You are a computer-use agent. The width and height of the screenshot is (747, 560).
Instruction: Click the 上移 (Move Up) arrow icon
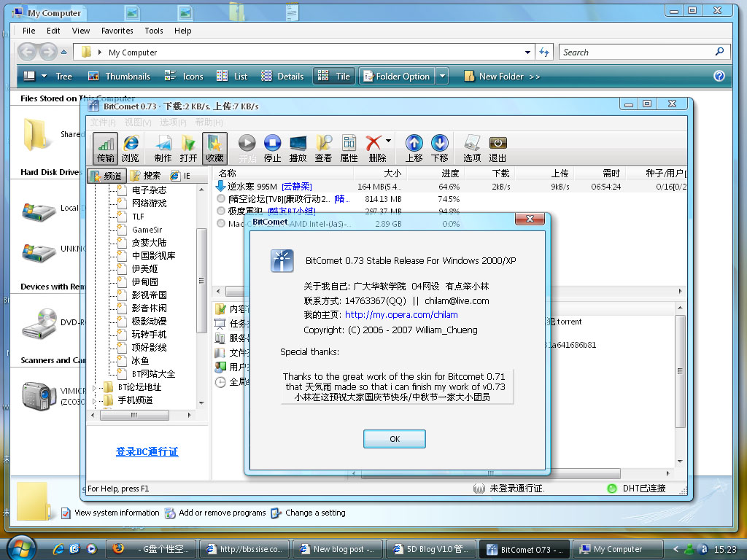(414, 148)
